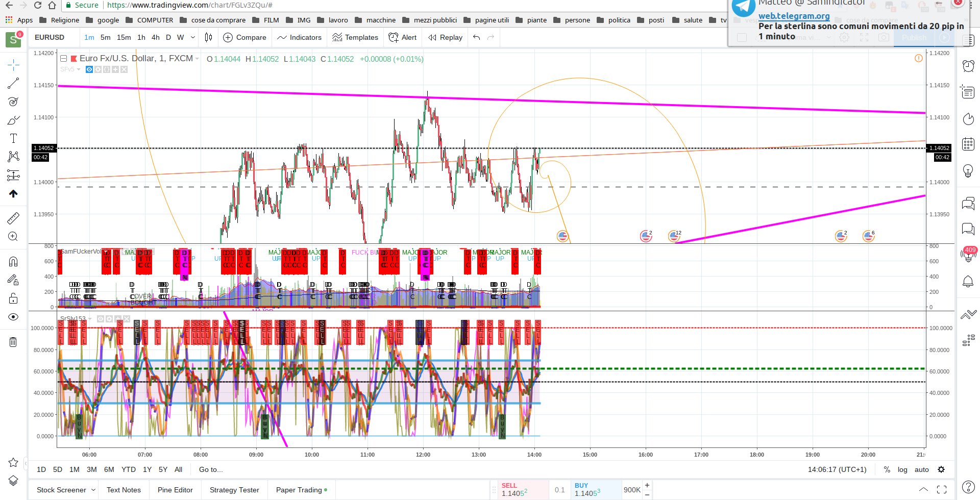Viewport: 980px width, 500px height.
Task: Toggle lock all drawing tools
Action: pos(13,298)
